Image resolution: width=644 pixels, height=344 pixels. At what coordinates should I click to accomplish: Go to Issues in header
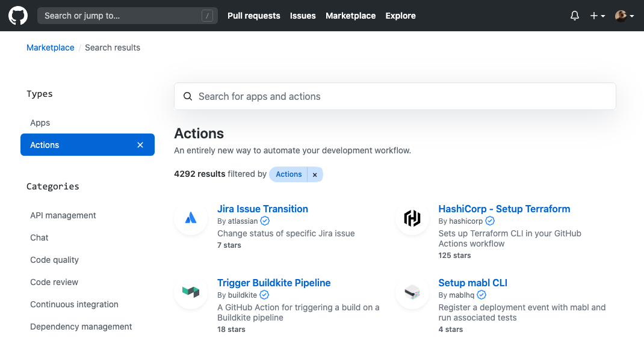(x=303, y=16)
